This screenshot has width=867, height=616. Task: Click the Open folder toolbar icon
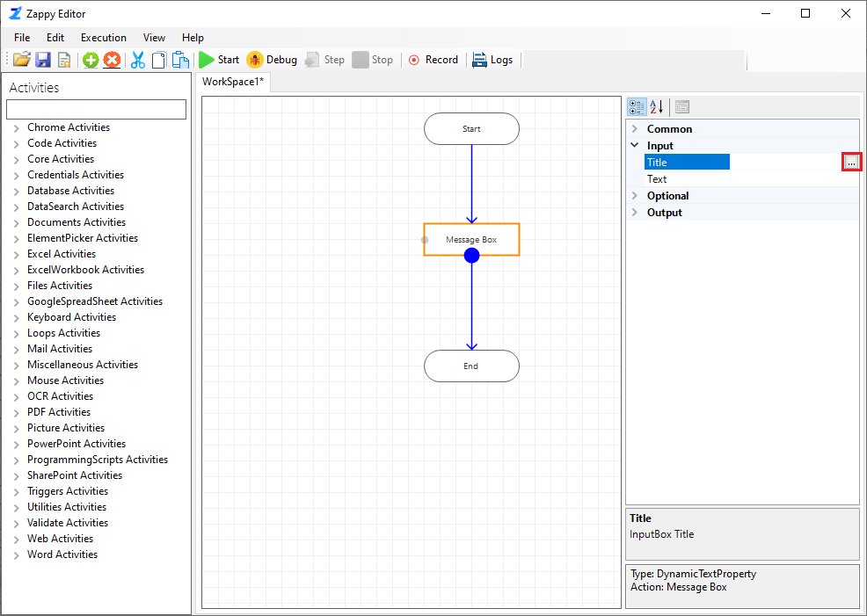[21, 60]
